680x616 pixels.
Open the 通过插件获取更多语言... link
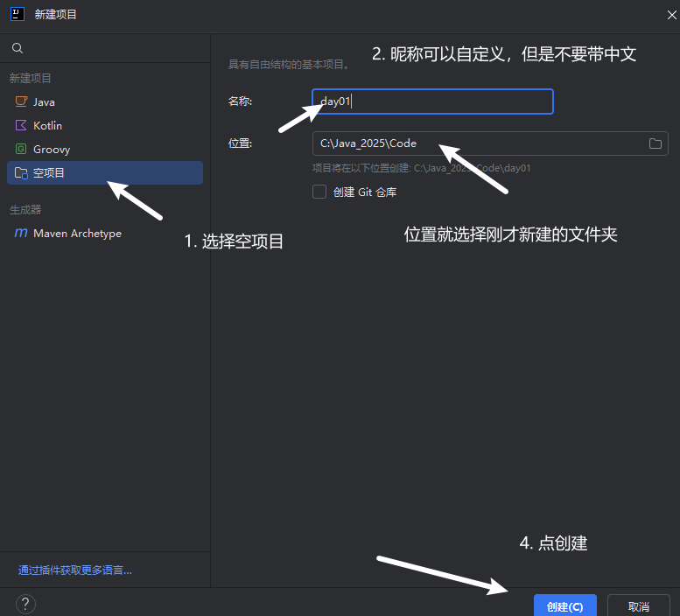pos(75,570)
